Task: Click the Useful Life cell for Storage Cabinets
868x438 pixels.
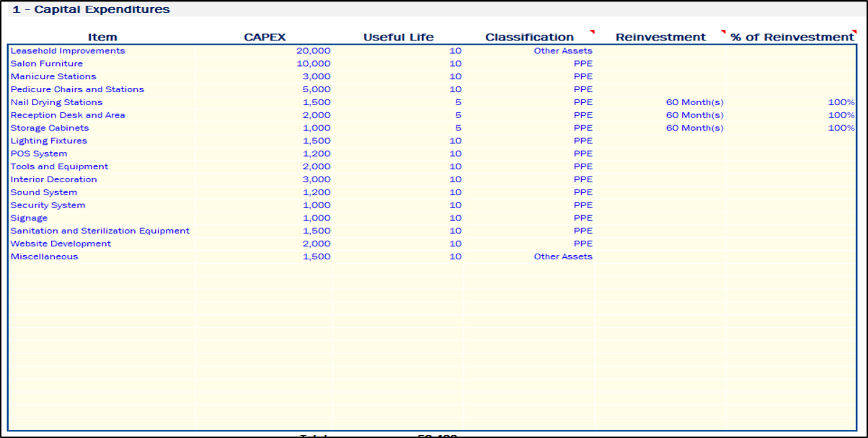Action: click(455, 128)
